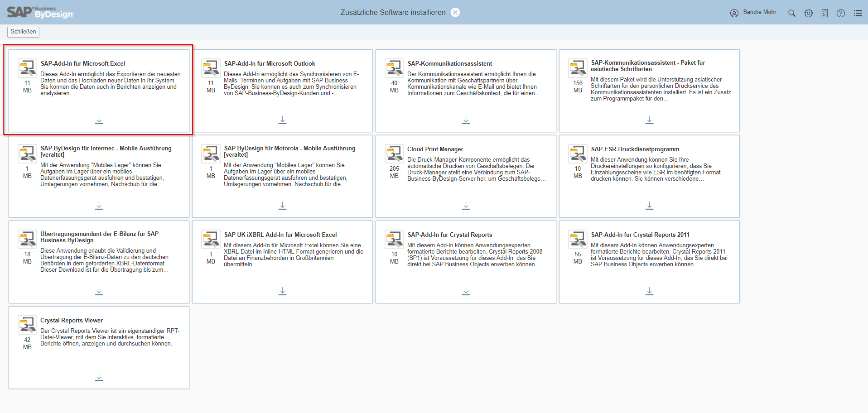Click the software icon of Crystal Reports Viewer
Viewport: 868px width, 413px height.
[x=28, y=325]
